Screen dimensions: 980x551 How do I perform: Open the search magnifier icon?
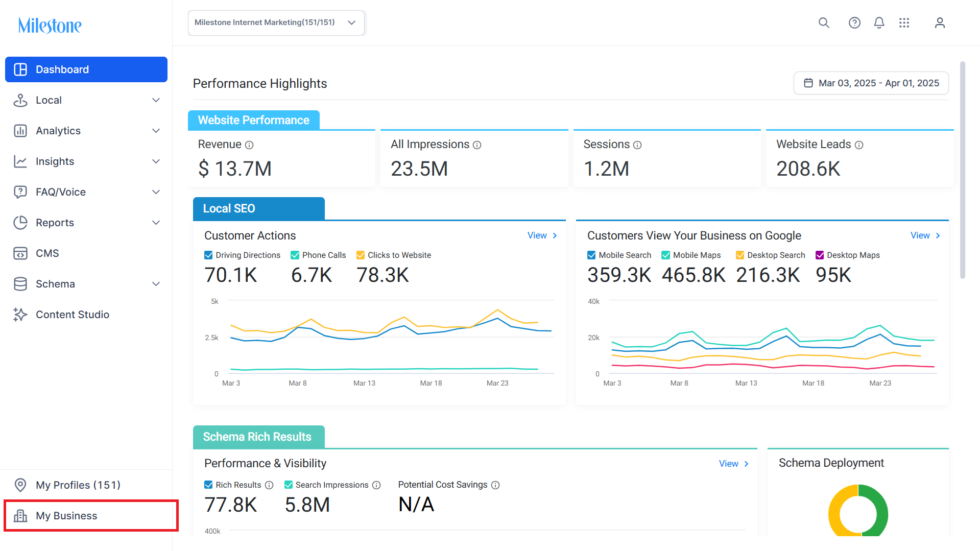tap(824, 23)
